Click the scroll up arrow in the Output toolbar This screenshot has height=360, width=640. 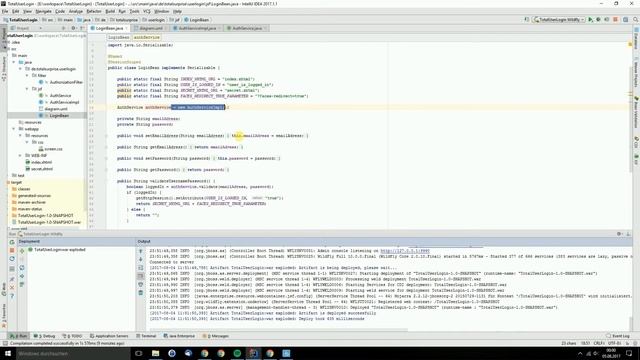click(141, 251)
